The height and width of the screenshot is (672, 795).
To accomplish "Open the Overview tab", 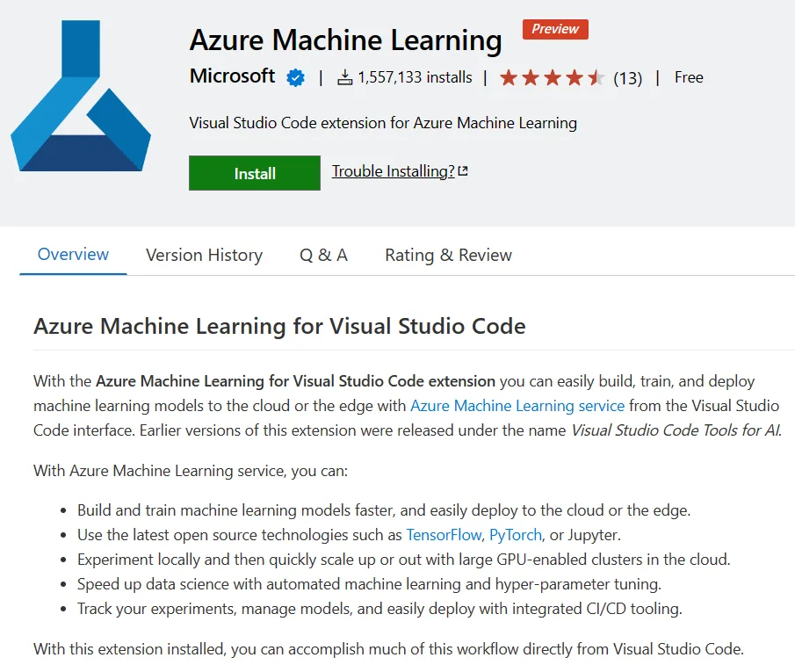I will pyautogui.click(x=73, y=255).
